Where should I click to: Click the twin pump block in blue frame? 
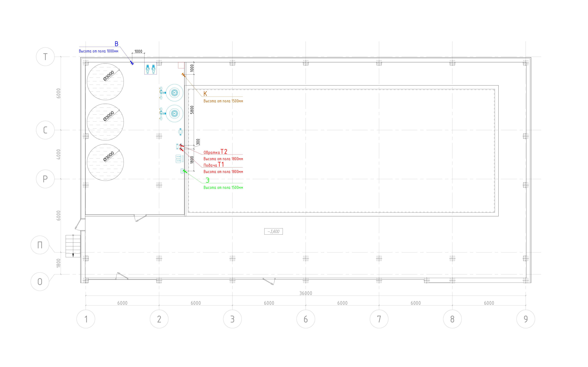click(x=150, y=69)
